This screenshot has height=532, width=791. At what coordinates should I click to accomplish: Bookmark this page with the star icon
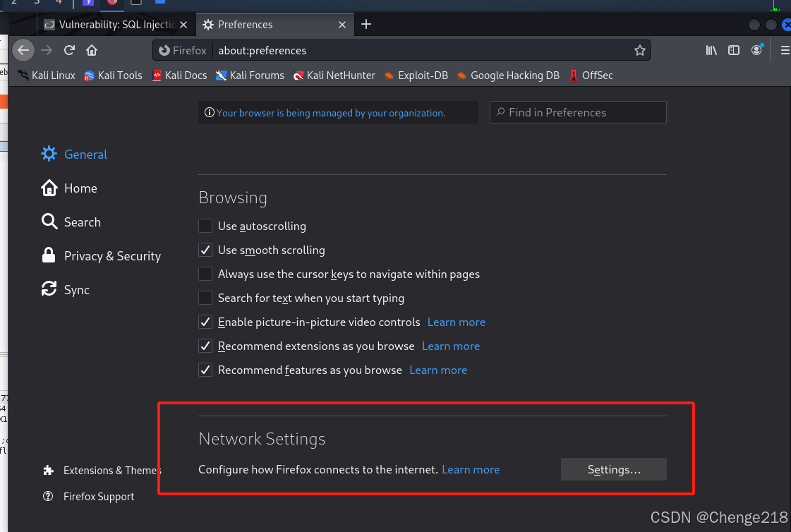[x=640, y=50]
